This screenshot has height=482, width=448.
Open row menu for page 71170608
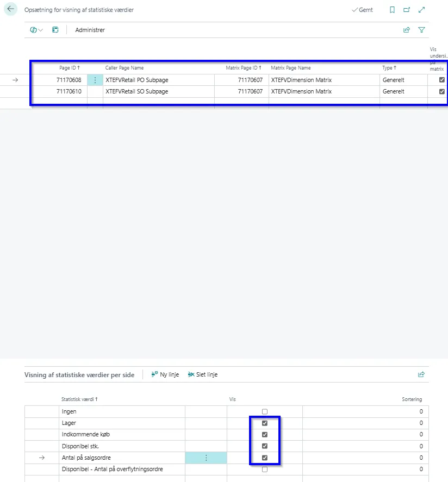click(95, 80)
